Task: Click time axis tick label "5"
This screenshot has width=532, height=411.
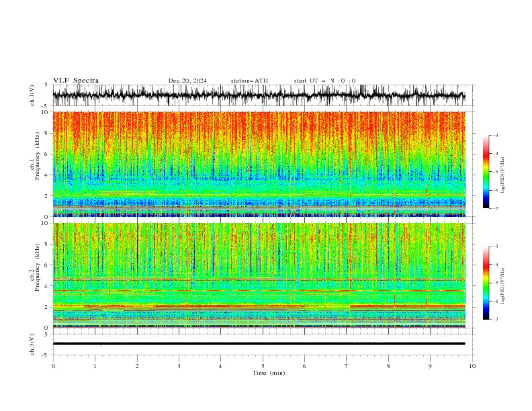Action: coord(263,366)
